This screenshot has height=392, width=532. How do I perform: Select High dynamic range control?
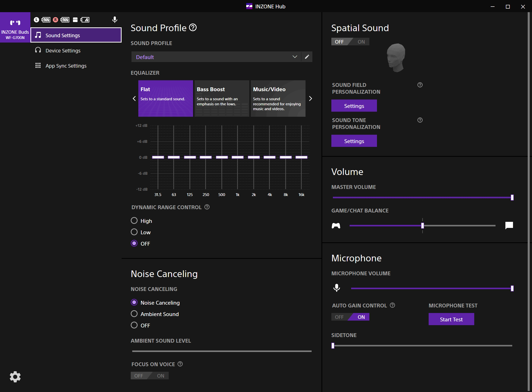(134, 221)
